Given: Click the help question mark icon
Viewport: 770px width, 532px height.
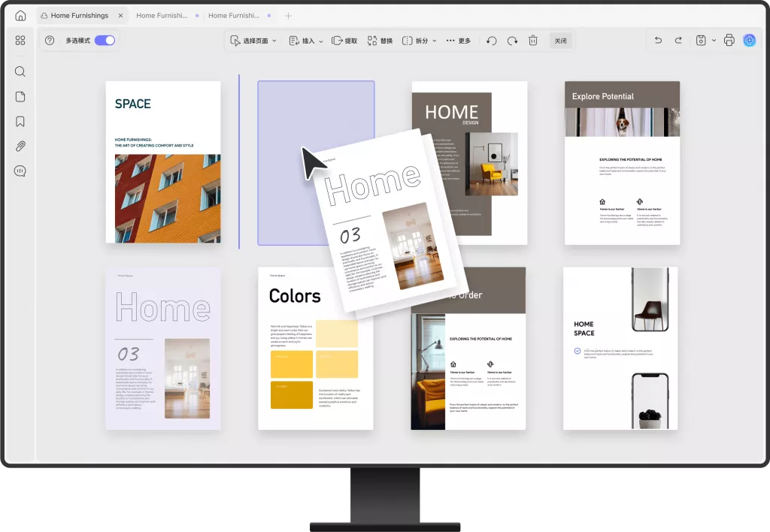Looking at the screenshot, I should click(50, 41).
